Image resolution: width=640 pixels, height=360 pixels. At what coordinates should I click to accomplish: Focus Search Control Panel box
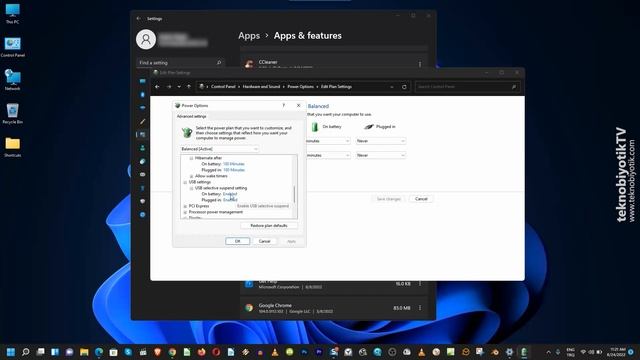coord(467,87)
